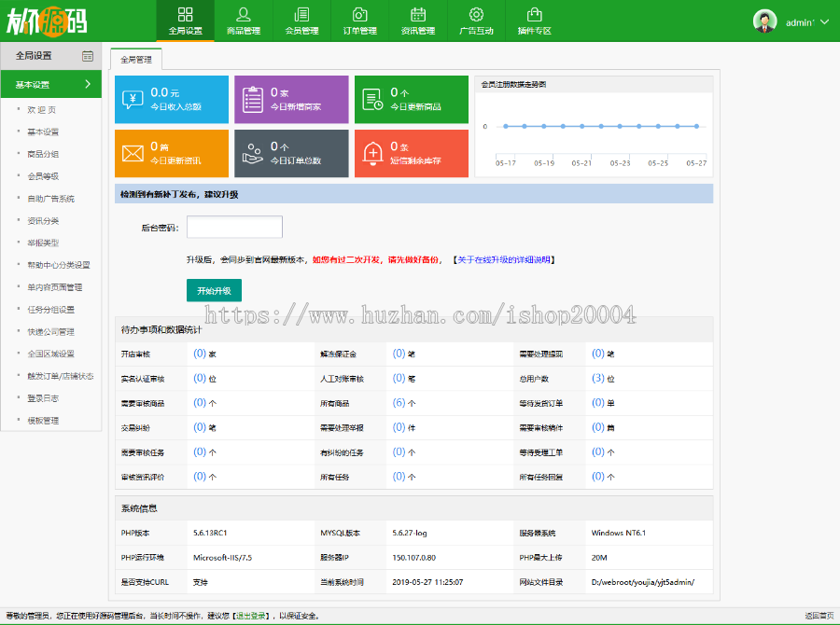This screenshot has height=625, width=840.
Task: Focus the 后台密码 input field
Action: (x=234, y=227)
